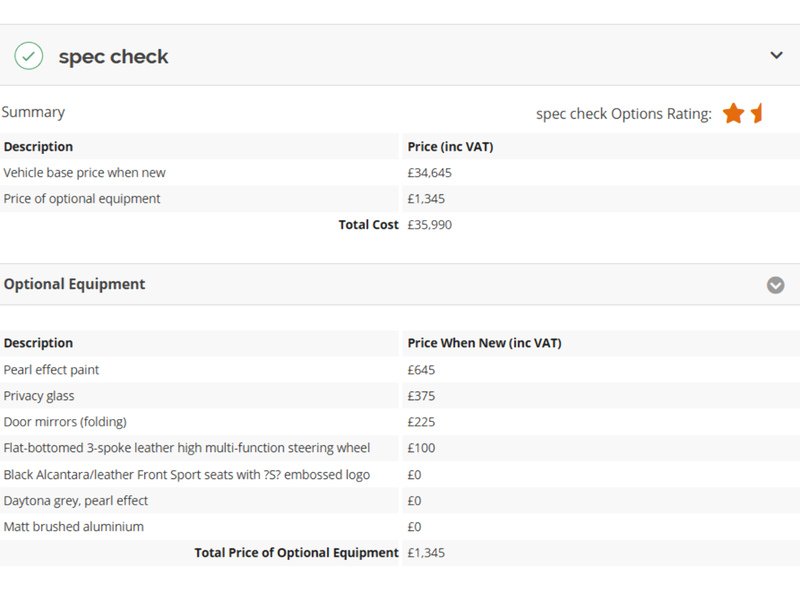Click Total Price of Optional Equipment label
Viewport: 800px width, 600px height.
(296, 553)
